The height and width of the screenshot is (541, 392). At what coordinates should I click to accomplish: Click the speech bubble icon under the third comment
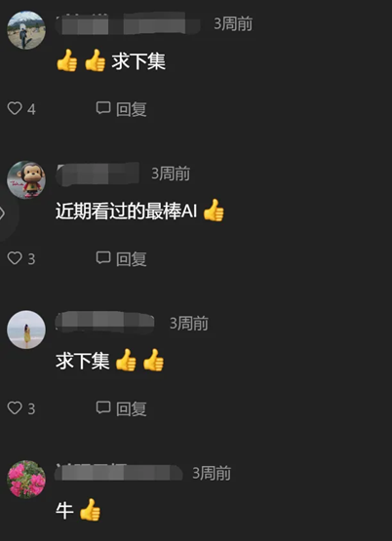(x=102, y=407)
